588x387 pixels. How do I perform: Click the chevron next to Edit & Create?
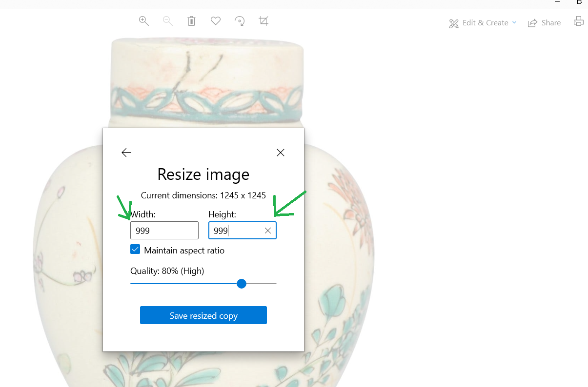pyautogui.click(x=514, y=22)
